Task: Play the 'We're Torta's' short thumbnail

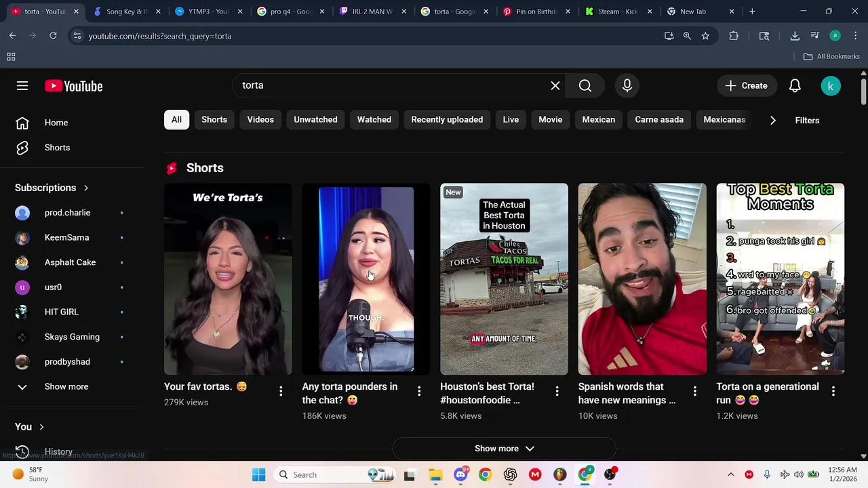Action: (x=228, y=279)
